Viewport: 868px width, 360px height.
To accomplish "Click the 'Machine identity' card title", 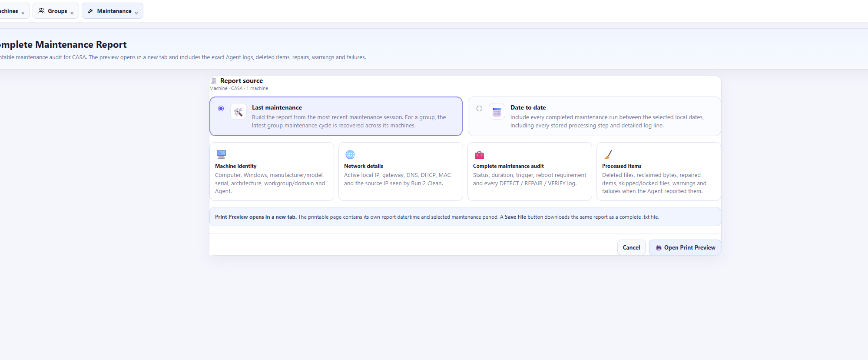I will (236, 166).
